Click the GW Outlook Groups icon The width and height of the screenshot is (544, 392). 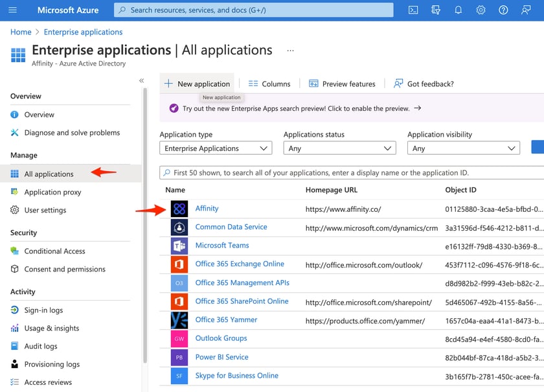[x=179, y=339]
